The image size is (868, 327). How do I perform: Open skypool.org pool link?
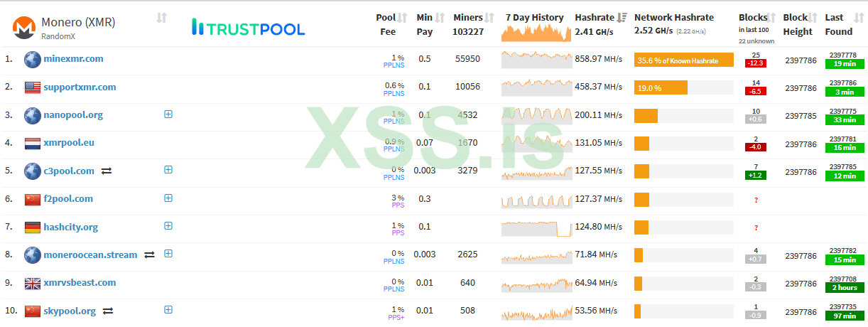[70, 311]
